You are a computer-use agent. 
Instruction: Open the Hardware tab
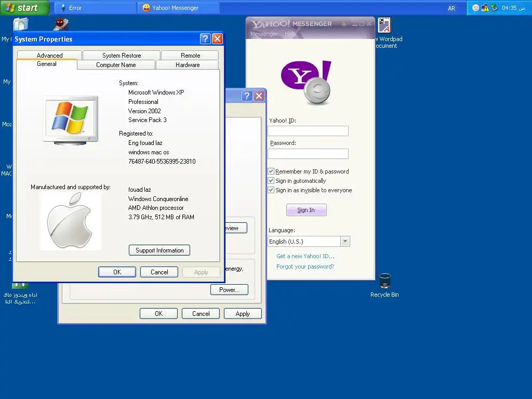click(187, 65)
